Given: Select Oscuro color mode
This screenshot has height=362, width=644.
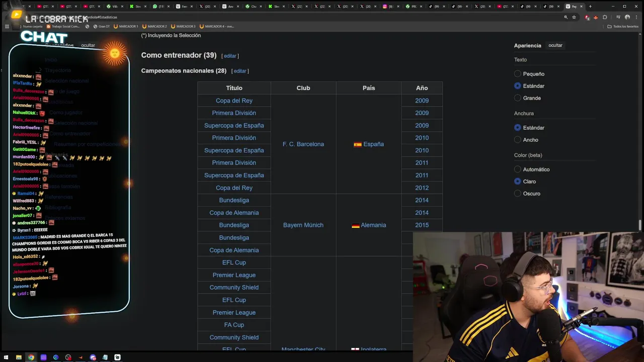Looking at the screenshot, I should pos(517,194).
